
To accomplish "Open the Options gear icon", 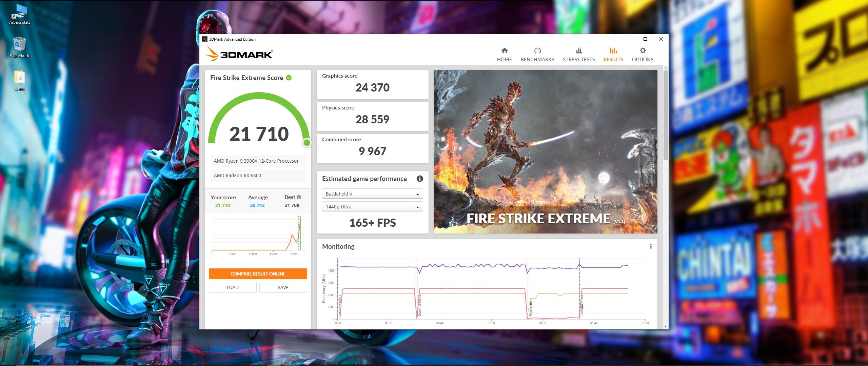I will (642, 51).
